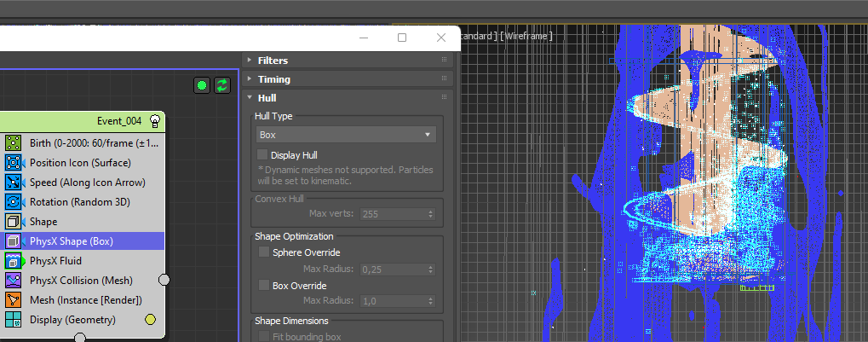This screenshot has height=342, width=868.
Task: Collapse the Hull rollout
Action: point(267,98)
